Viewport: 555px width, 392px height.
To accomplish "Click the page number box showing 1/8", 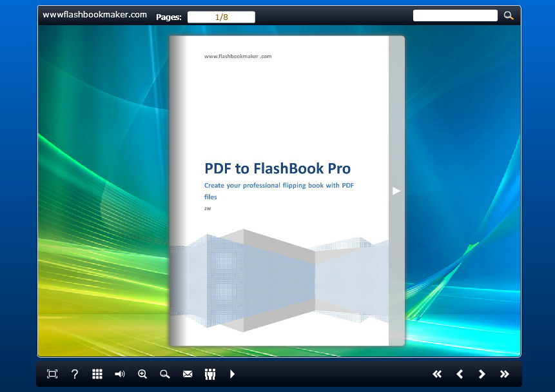I will click(221, 17).
